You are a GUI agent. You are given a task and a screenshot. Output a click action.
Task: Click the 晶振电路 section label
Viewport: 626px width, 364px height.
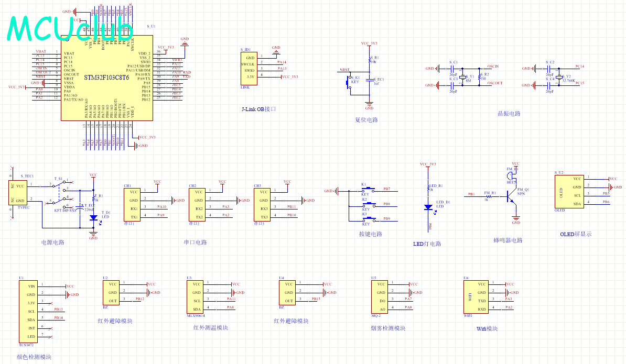point(509,114)
